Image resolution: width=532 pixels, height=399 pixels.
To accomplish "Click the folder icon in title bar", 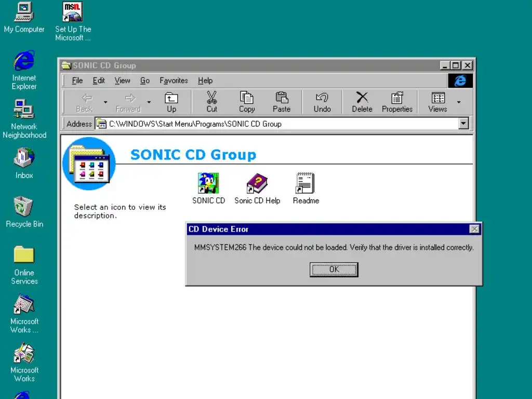I will [x=66, y=65].
